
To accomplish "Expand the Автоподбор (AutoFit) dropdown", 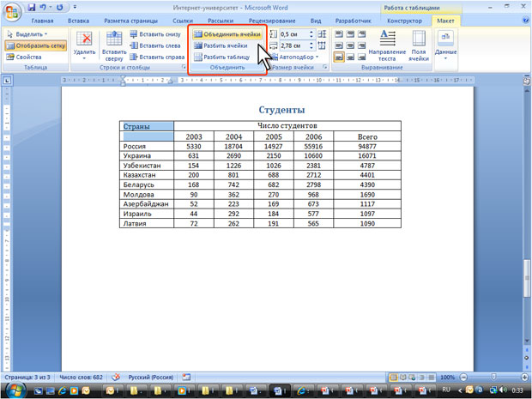I will 297,57.
